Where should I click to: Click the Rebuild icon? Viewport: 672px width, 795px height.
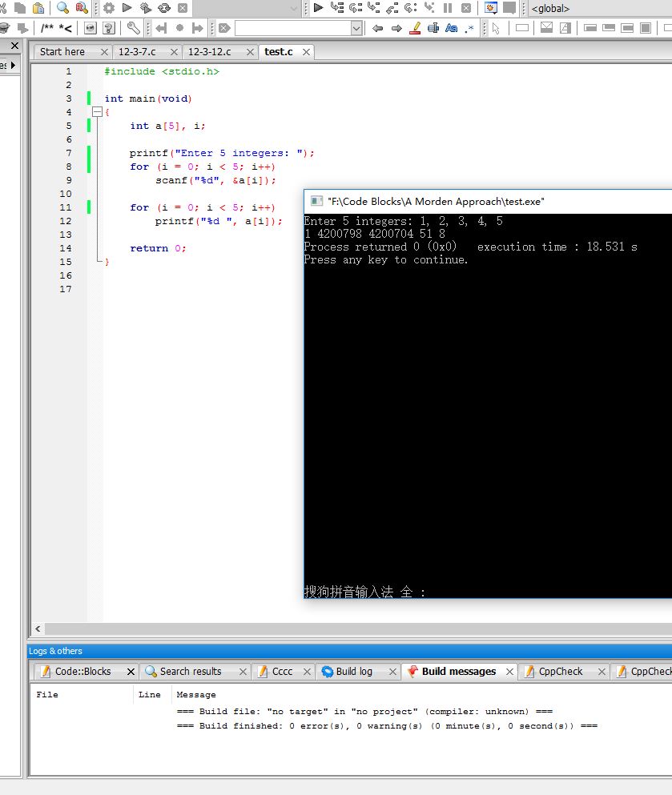(164, 8)
